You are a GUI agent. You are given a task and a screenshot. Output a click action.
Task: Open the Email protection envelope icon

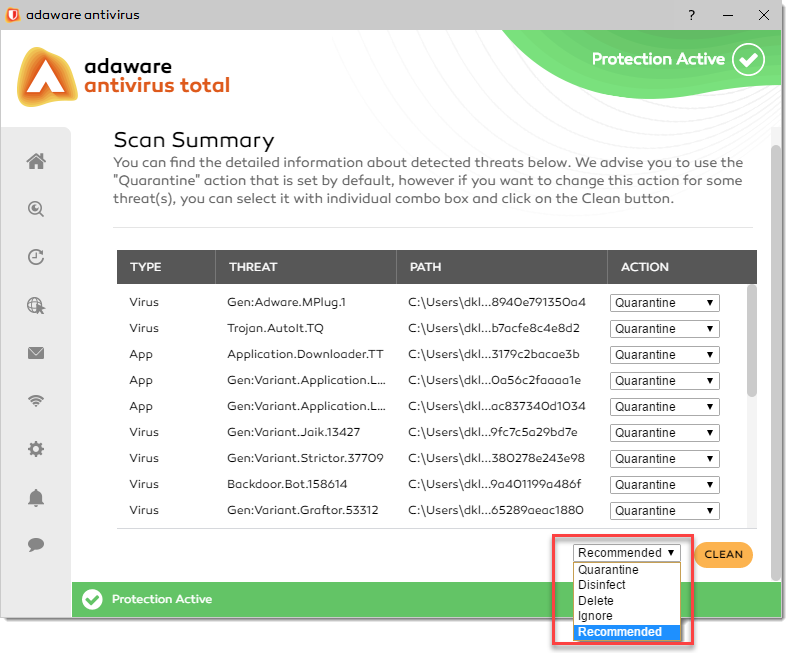tap(36, 353)
